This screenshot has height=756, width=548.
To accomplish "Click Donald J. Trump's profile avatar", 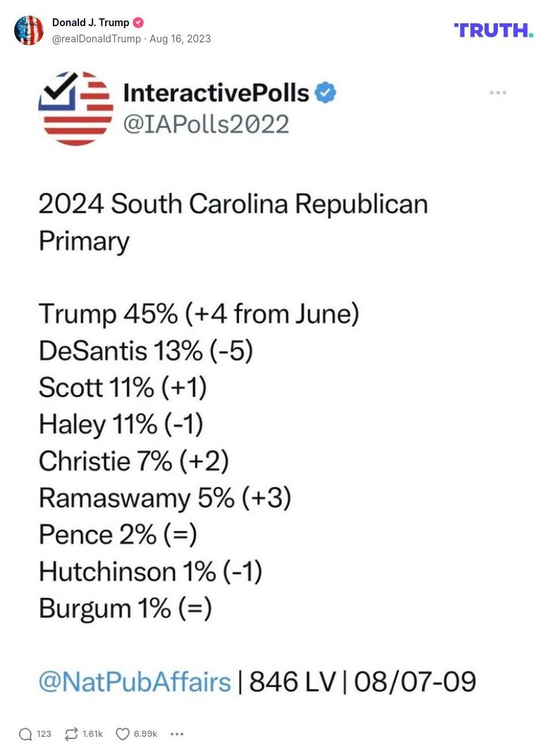I will [29, 29].
